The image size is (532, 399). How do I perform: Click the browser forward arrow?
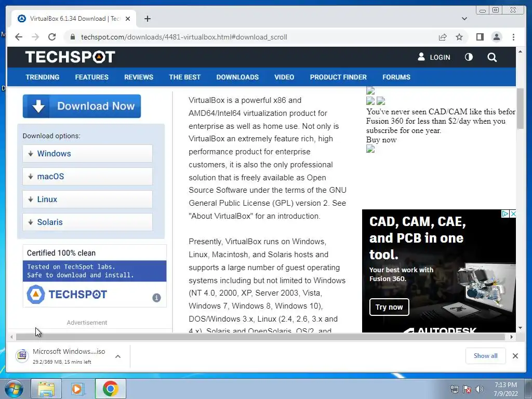click(x=35, y=37)
